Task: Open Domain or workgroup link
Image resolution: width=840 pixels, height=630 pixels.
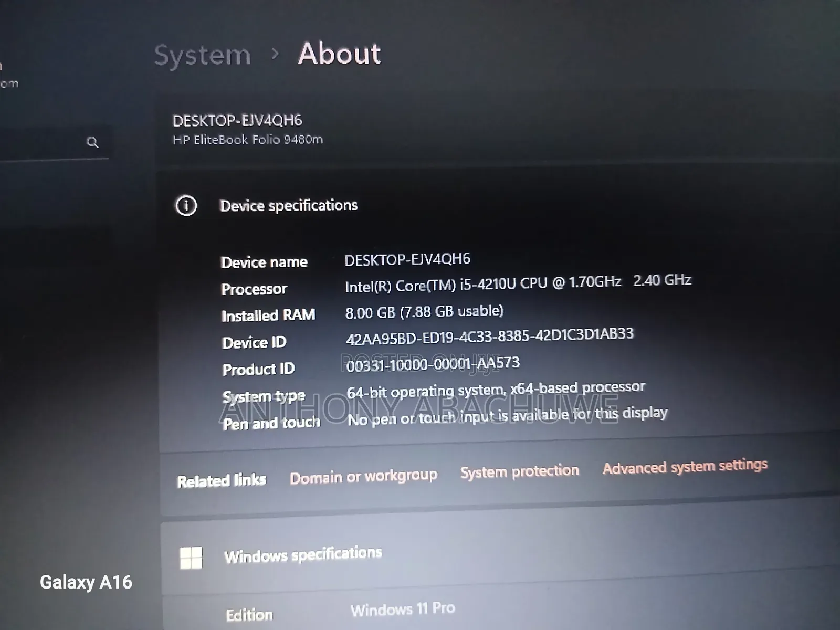Action: (363, 477)
